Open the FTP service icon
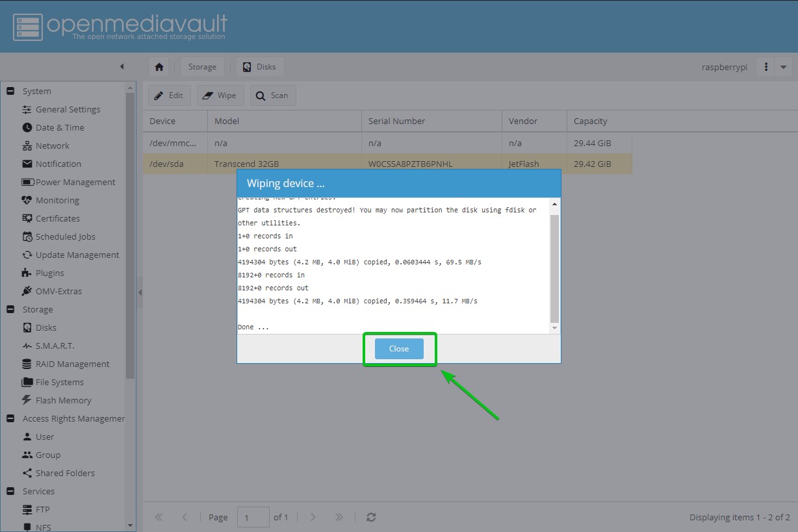Viewport: 798px width, 532px height. pos(27,510)
